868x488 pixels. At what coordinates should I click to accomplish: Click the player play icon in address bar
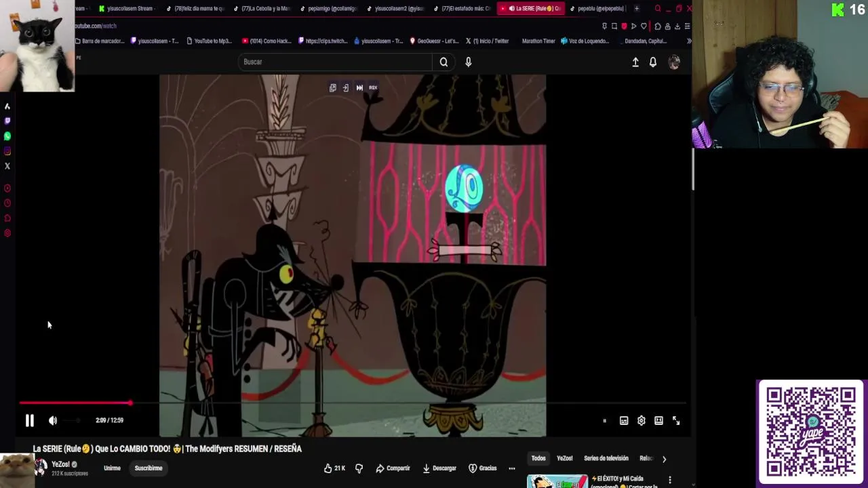coord(634,26)
